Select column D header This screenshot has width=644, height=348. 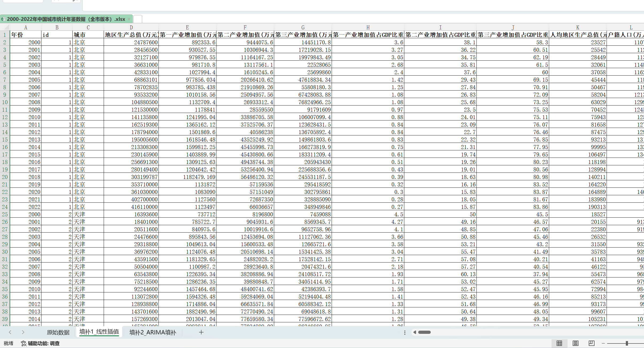[131, 27]
